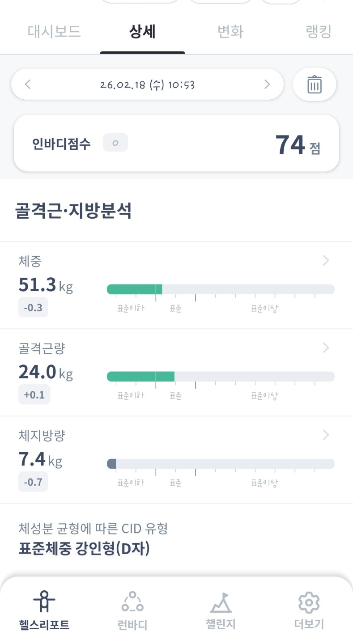
Task: Switch to the 랭킹 tab
Action: pos(319,32)
